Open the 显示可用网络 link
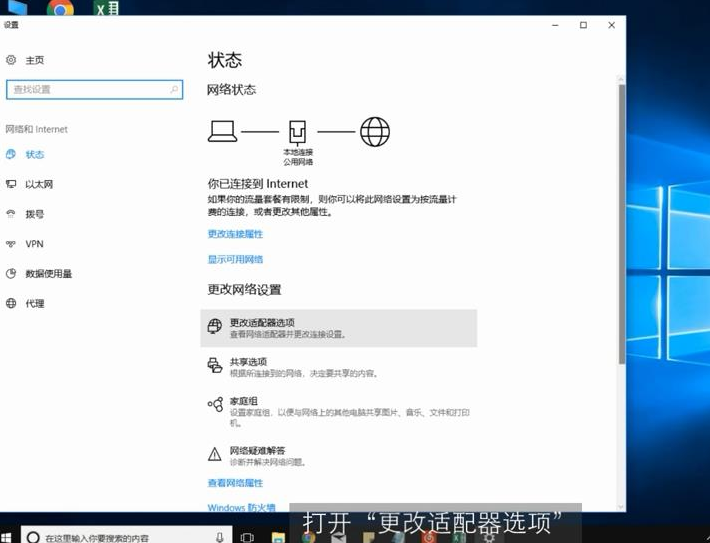Screen dimensions: 710x543 (235, 259)
